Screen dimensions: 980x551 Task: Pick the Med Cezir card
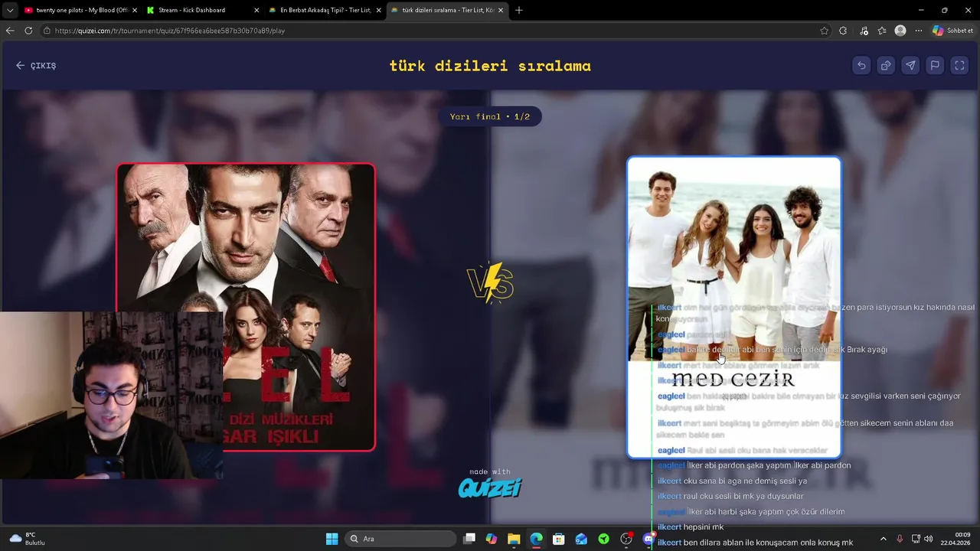[734, 307]
